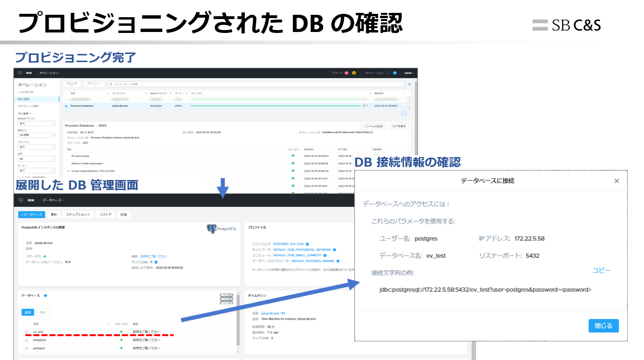The height and width of the screenshot is (360, 644).
Task: Open the 名前 filter dropdown showing All
Action: (x=37, y=159)
